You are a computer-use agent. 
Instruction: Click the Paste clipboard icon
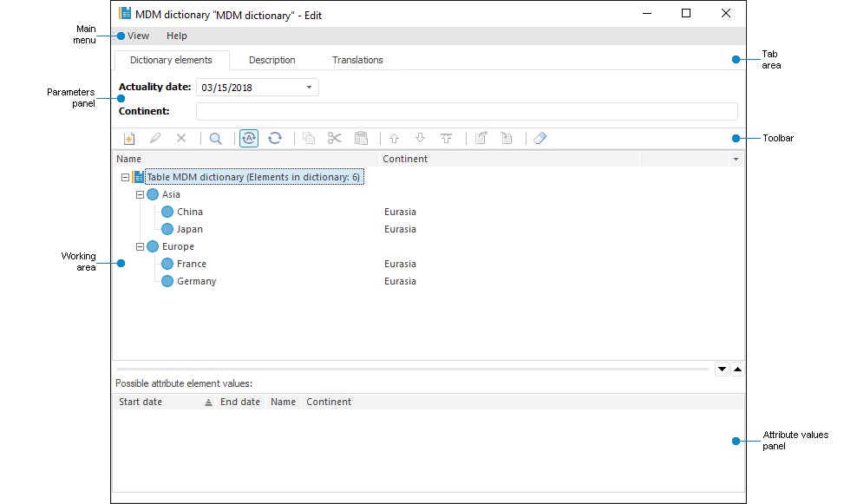[x=361, y=138]
